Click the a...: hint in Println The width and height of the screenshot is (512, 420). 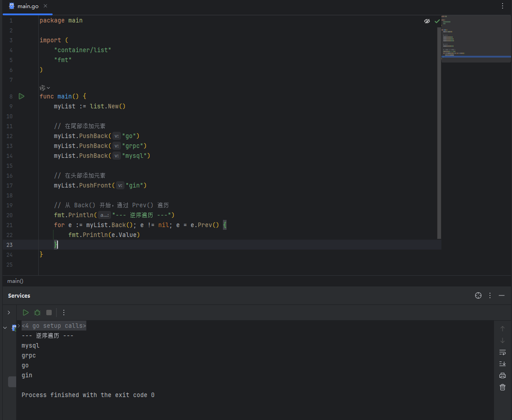(104, 215)
